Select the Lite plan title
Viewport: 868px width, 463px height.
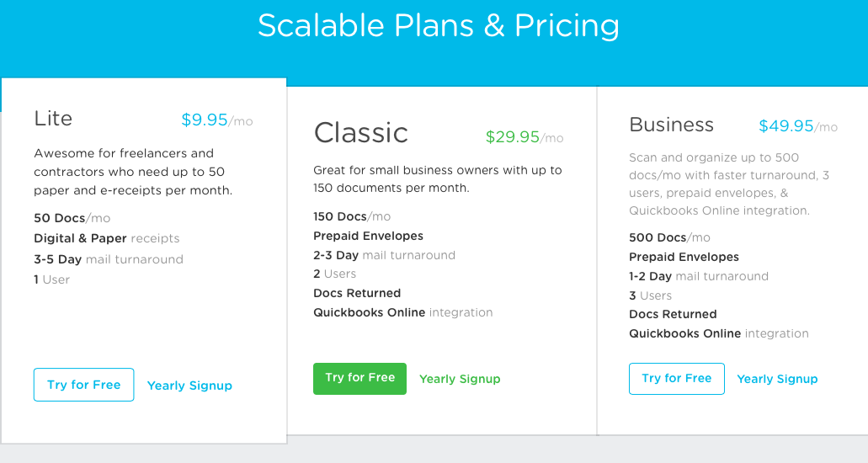tap(53, 119)
